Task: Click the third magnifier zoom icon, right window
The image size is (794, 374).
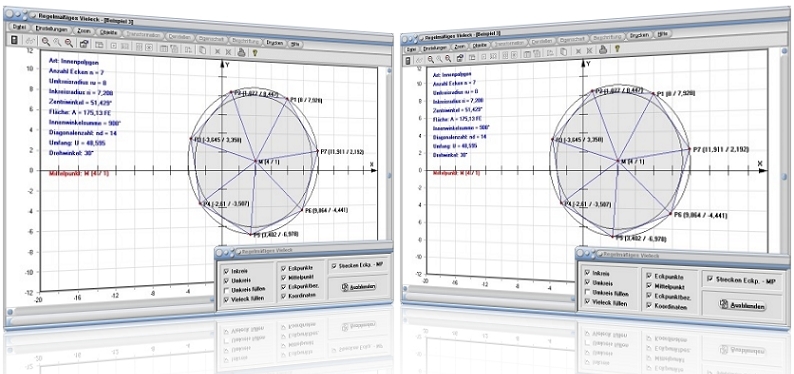Action: [x=448, y=59]
